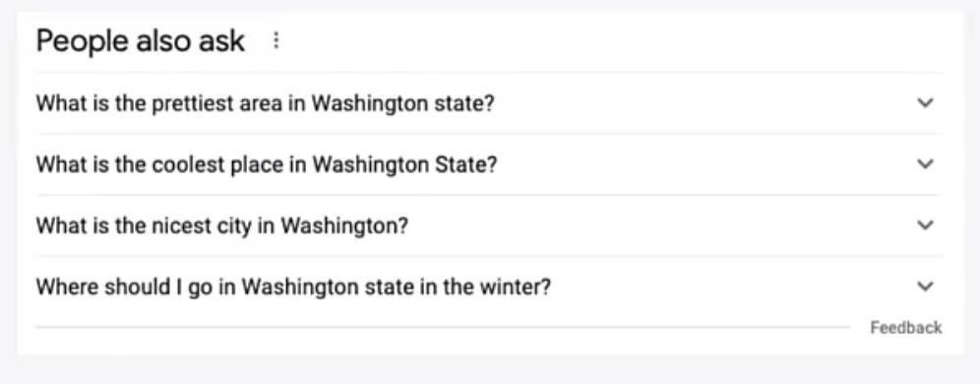Reveal the coolest place question's answer

(487, 163)
